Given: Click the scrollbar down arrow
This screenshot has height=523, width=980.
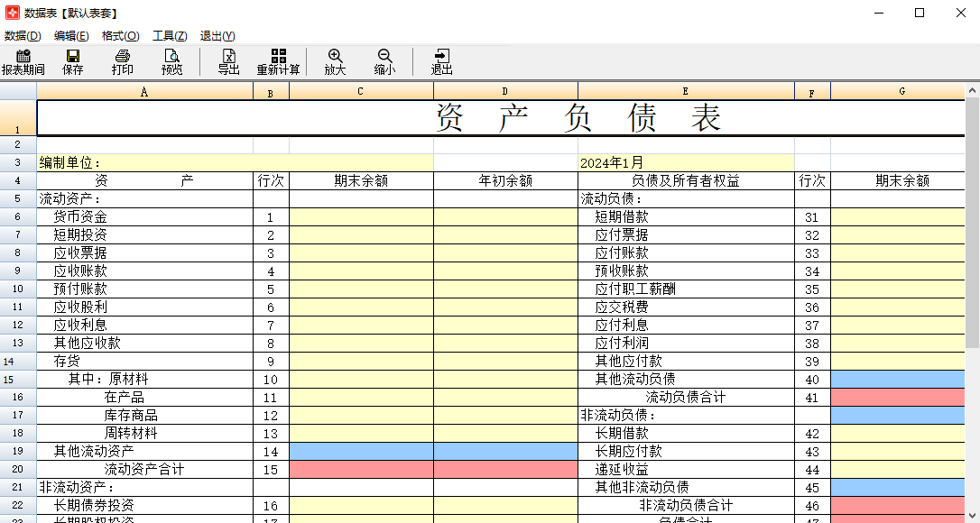Looking at the screenshot, I should pyautogui.click(x=973, y=516).
